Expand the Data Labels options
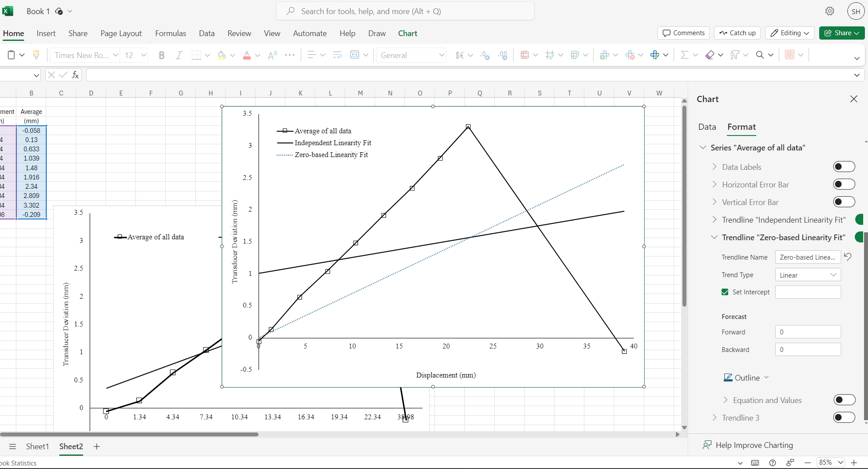Screen dimensions: 868x469 click(715, 167)
